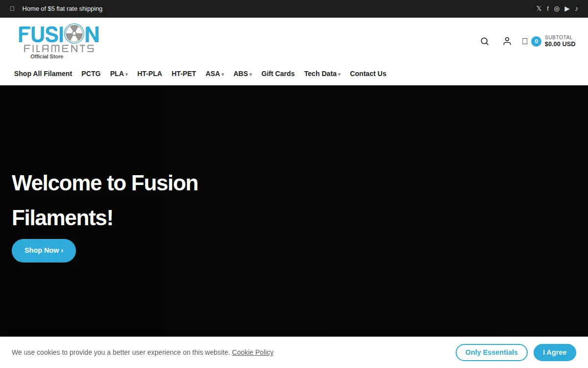Viewport: 588px width, 368px height.
Task: Expand the ABS dropdown menu
Action: click(243, 74)
